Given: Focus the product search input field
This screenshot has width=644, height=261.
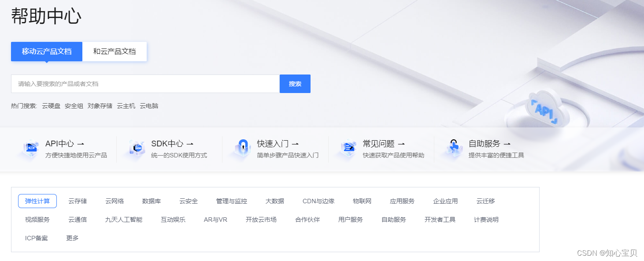Looking at the screenshot, I should [145, 84].
